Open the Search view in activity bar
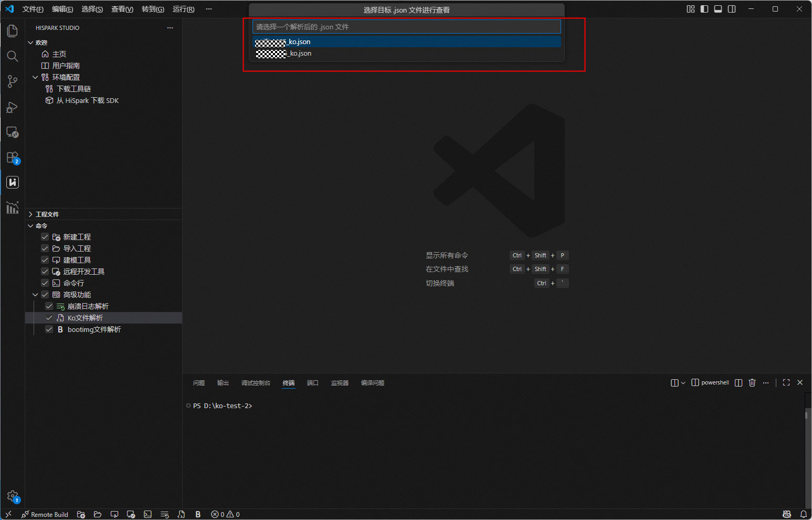This screenshot has width=812, height=520. 13,56
